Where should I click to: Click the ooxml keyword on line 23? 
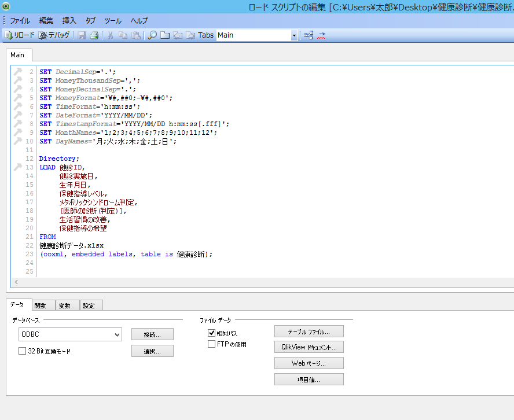tap(53, 254)
